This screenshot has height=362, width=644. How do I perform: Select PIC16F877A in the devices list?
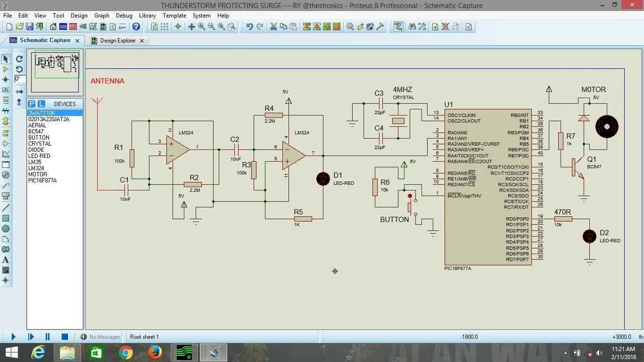coord(55,180)
